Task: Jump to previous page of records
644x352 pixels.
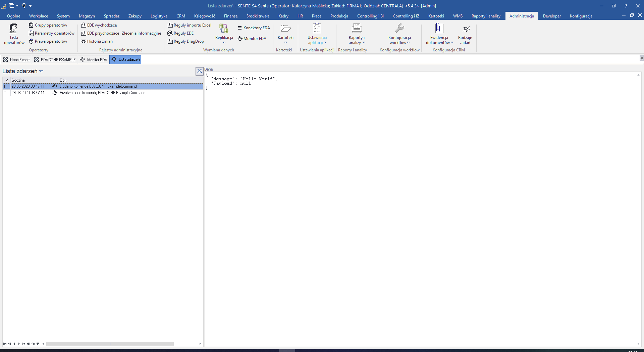Action: (9, 344)
